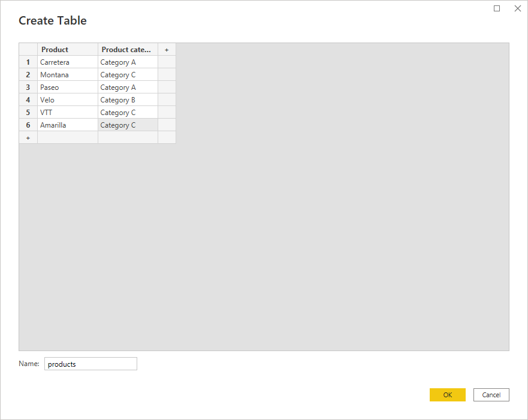Viewport: 528px width, 420px height.
Task: Select the cell containing Carretera
Action: coord(67,62)
